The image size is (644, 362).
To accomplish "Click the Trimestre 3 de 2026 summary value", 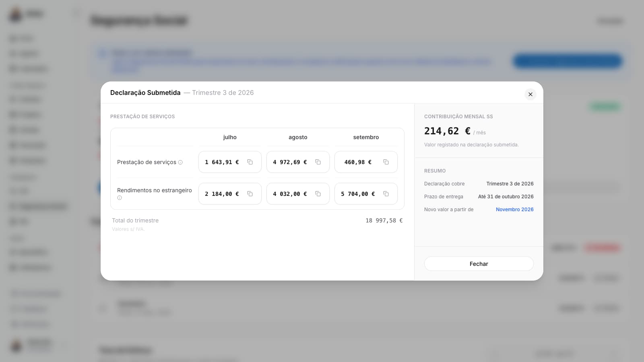I will coord(510,184).
